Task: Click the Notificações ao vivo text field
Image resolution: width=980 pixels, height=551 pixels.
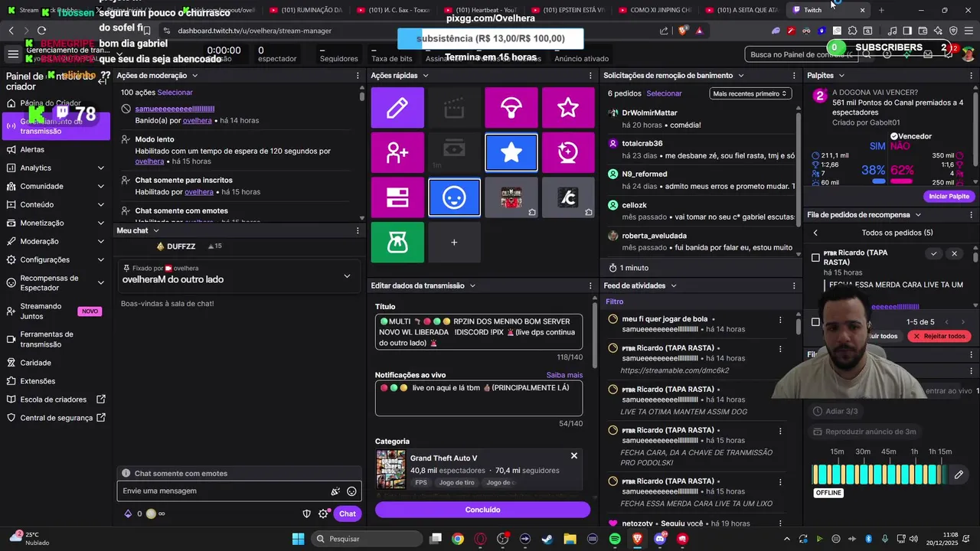Action: (x=479, y=398)
